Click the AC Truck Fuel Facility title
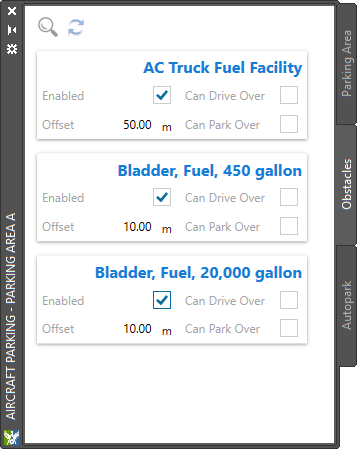Screen dimensions: 361x449 [223, 68]
